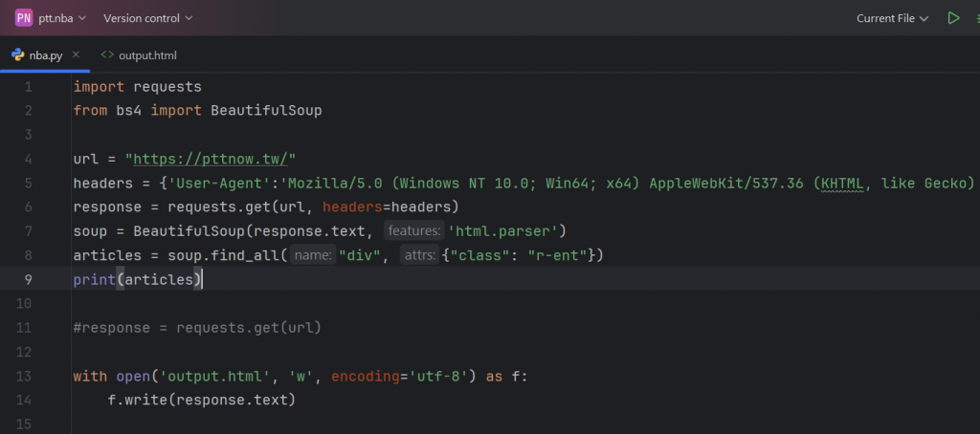Click 'f.write(response.text)' on line 14

[x=201, y=401]
